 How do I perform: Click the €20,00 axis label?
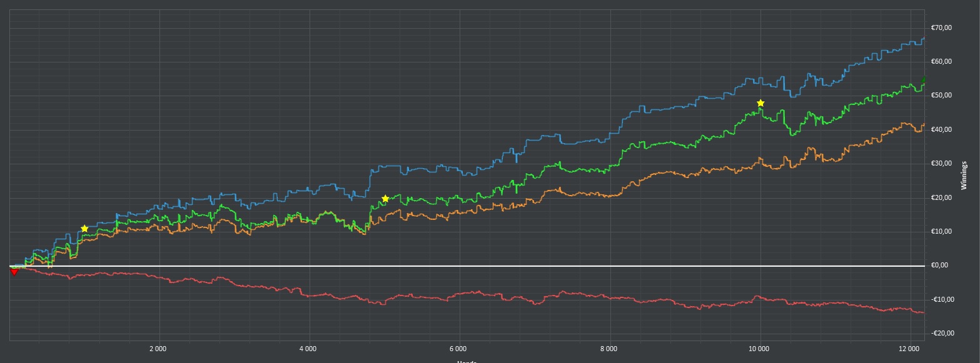(x=941, y=197)
